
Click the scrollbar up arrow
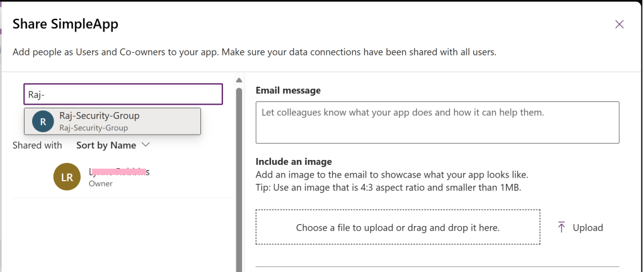239,80
